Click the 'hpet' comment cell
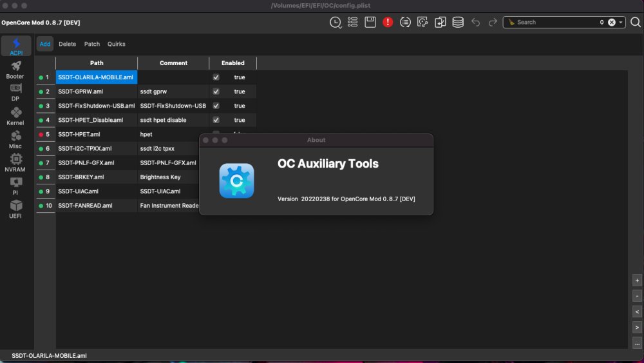Screen dimensions: 644x363 [169, 134]
